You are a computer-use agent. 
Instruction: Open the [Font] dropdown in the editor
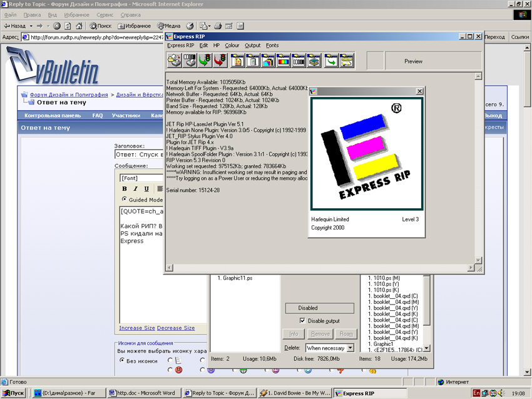pyautogui.click(x=142, y=178)
